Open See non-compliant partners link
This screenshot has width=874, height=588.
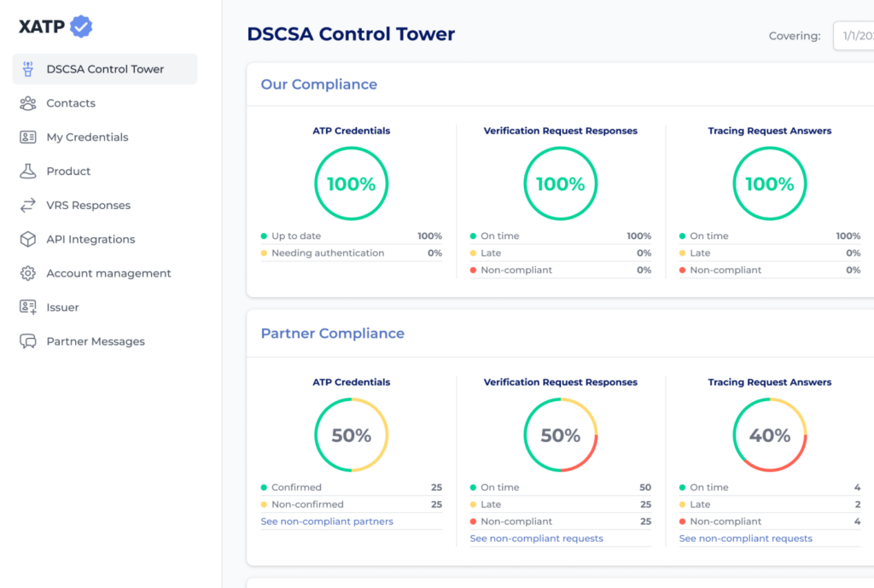[327, 521]
